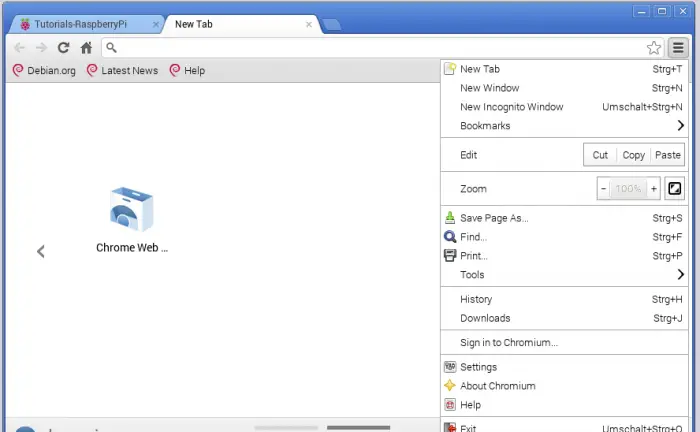The image size is (700, 432).
Task: Choose Exit from the menu
Action: pyautogui.click(x=564, y=427)
